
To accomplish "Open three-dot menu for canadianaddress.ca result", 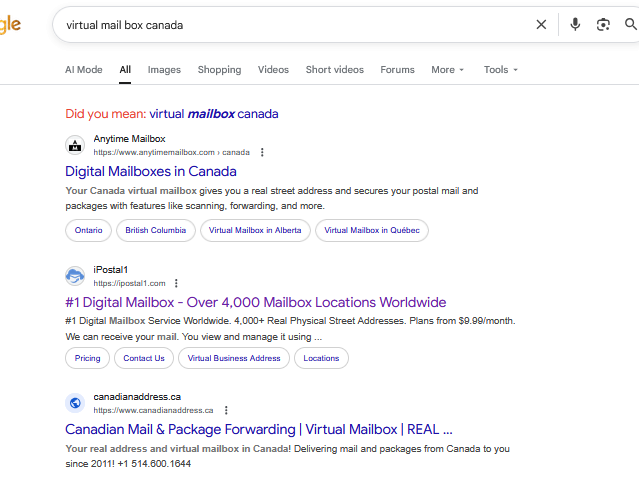I will pos(226,410).
